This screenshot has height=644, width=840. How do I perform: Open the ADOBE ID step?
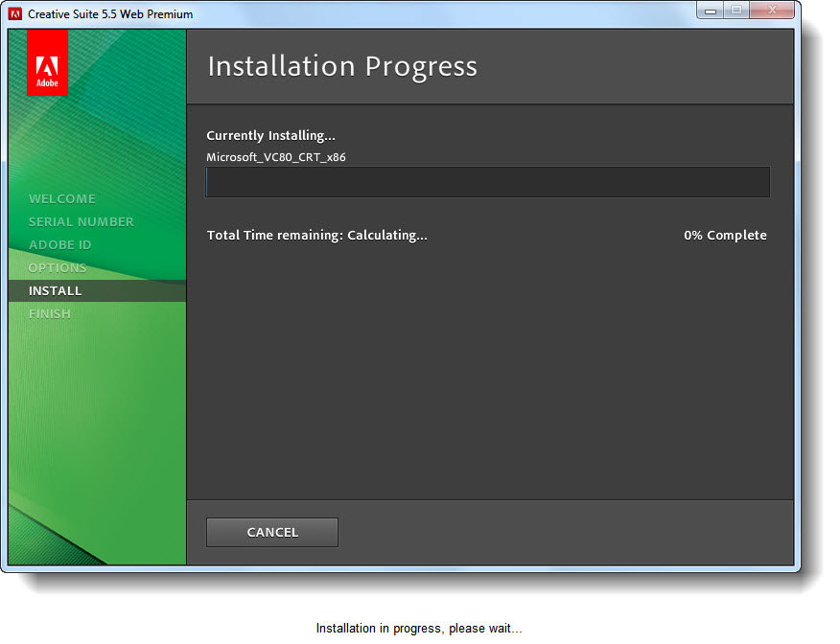pos(60,245)
